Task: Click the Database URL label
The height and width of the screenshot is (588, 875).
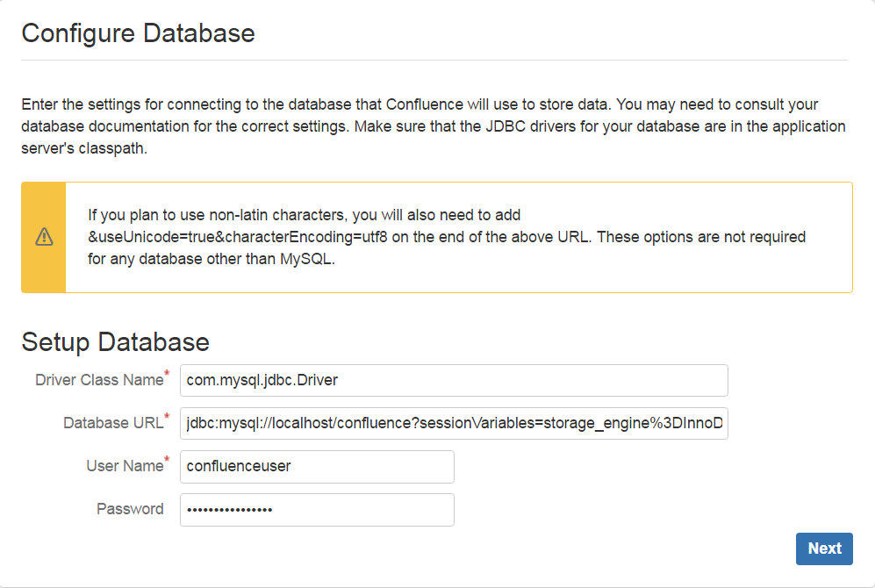Action: point(112,423)
